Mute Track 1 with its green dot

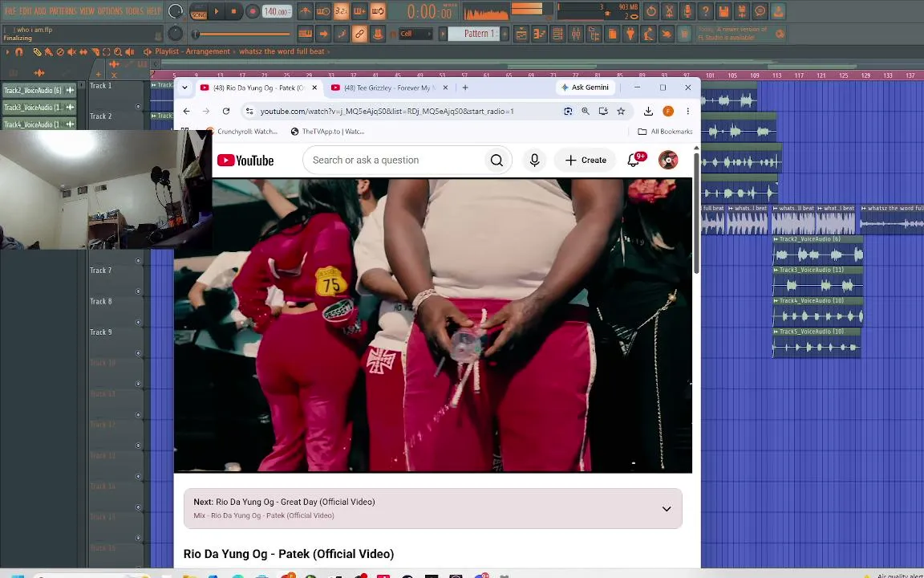pyautogui.click(x=139, y=107)
